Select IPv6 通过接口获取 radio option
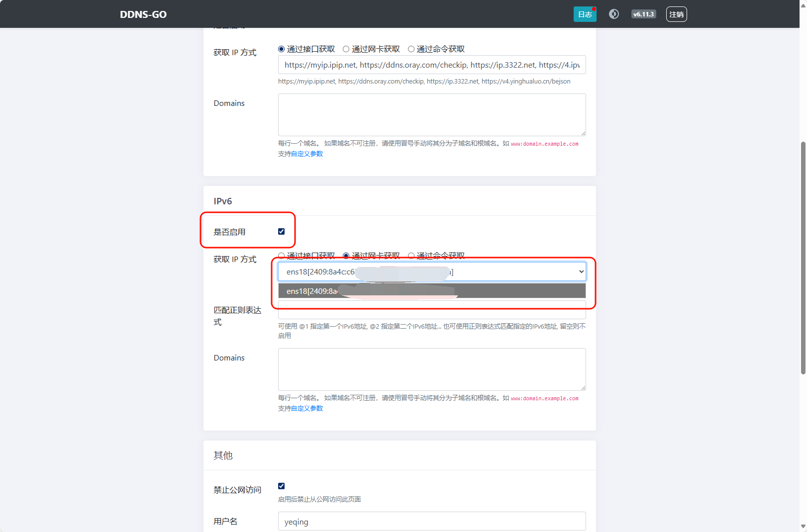This screenshot has height=532, width=807. [282, 256]
